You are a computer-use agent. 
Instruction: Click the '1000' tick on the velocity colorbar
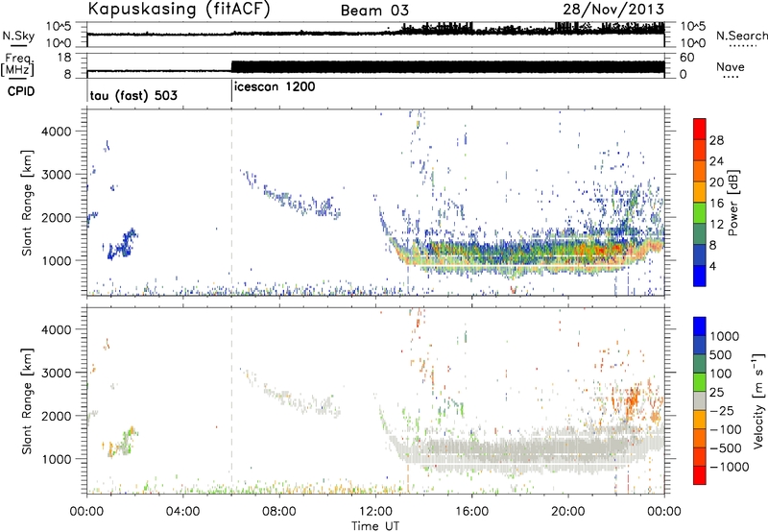(725, 336)
